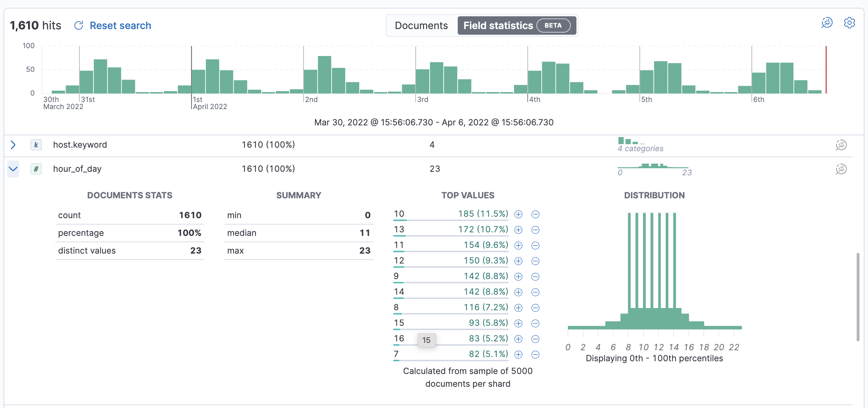Filter out hour_of_day value 13
This screenshot has width=868, height=408.
pyautogui.click(x=535, y=230)
